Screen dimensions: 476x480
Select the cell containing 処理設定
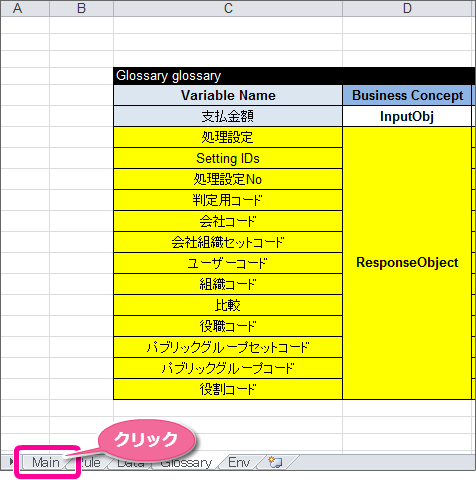tap(228, 137)
